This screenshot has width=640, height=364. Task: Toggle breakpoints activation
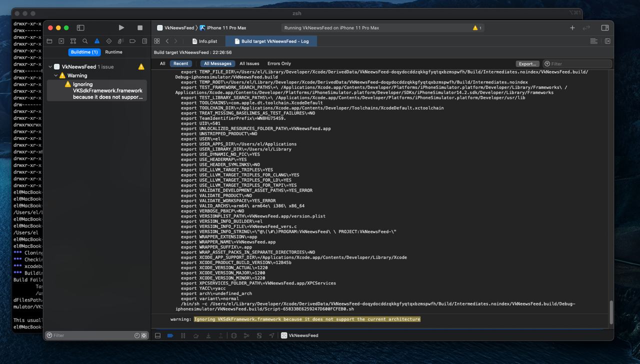pos(170,335)
